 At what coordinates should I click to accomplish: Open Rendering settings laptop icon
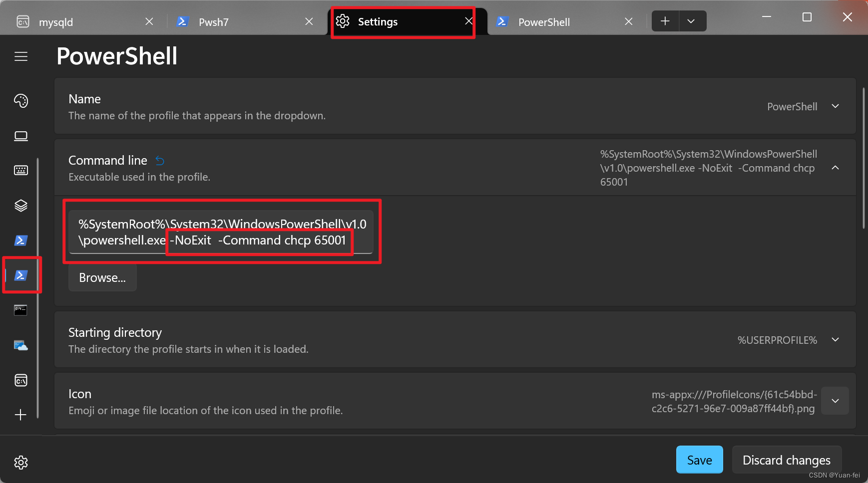[x=21, y=136]
